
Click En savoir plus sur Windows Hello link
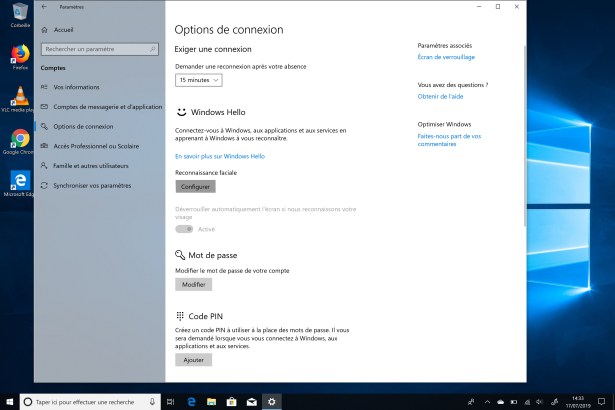point(220,156)
